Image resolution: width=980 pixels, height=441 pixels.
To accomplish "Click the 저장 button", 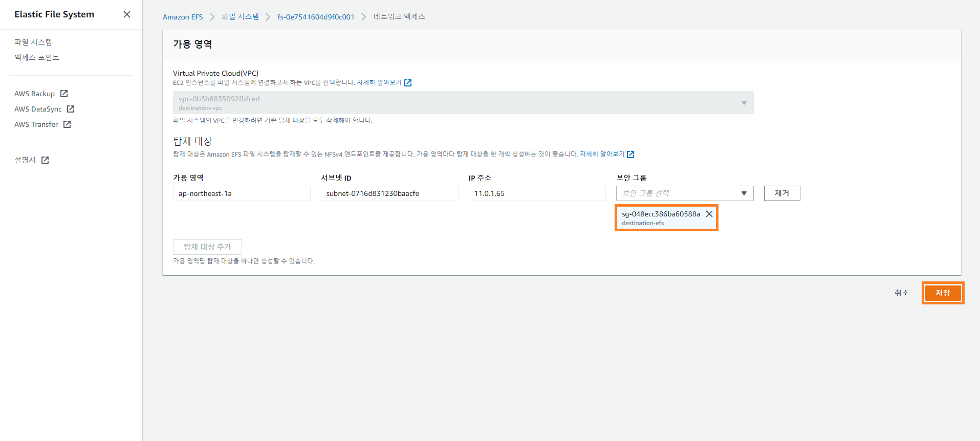I will (x=943, y=293).
